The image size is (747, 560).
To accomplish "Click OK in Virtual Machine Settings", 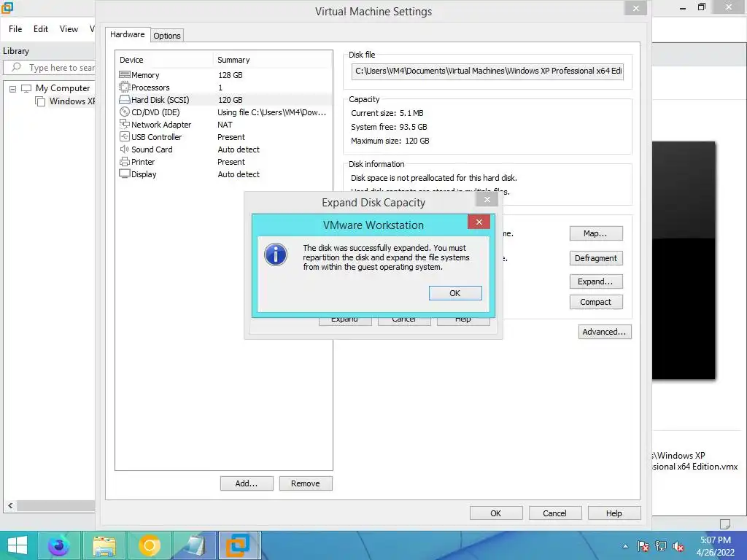I will click(495, 513).
